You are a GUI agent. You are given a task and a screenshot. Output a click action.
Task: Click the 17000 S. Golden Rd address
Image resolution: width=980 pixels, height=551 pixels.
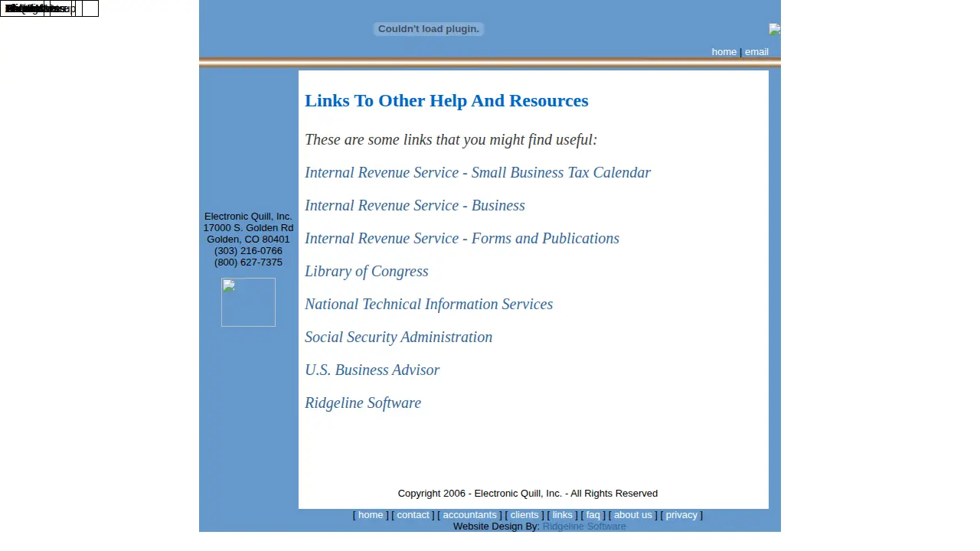[x=248, y=228]
